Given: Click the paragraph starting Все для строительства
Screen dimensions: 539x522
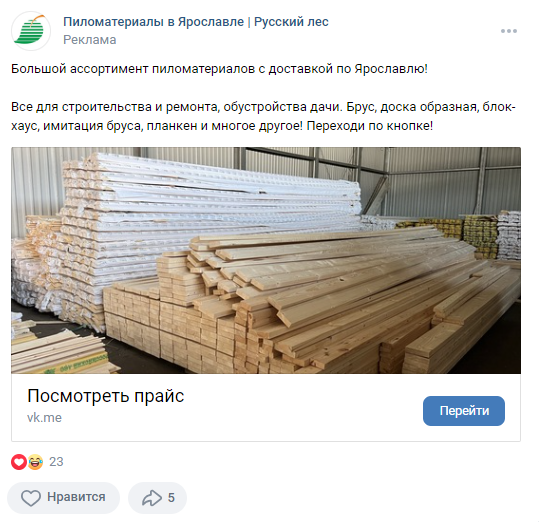Looking at the screenshot, I should pos(263,116).
